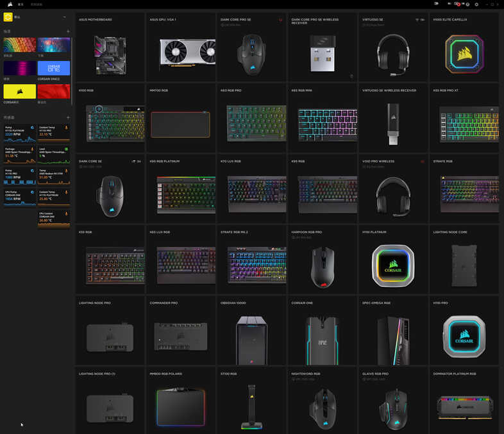Open the Virtuoso SE Wireless Receiver tile
This screenshot has width=504, height=434.
point(394,118)
